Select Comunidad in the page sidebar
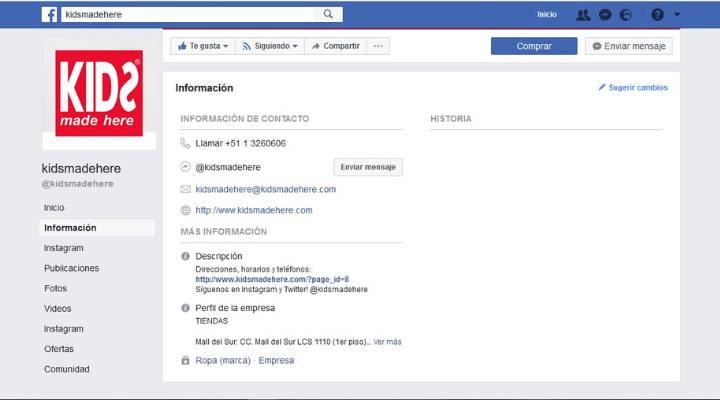 67,369
